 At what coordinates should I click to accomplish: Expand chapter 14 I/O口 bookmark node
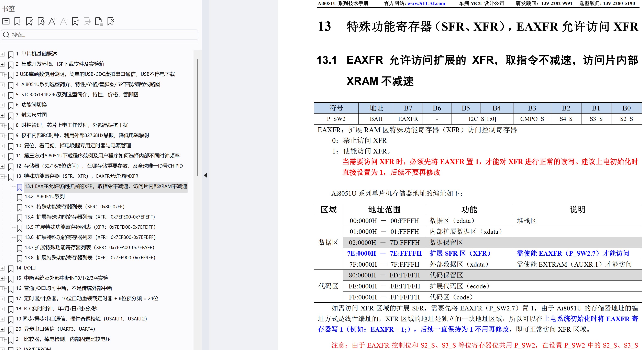click(2, 269)
